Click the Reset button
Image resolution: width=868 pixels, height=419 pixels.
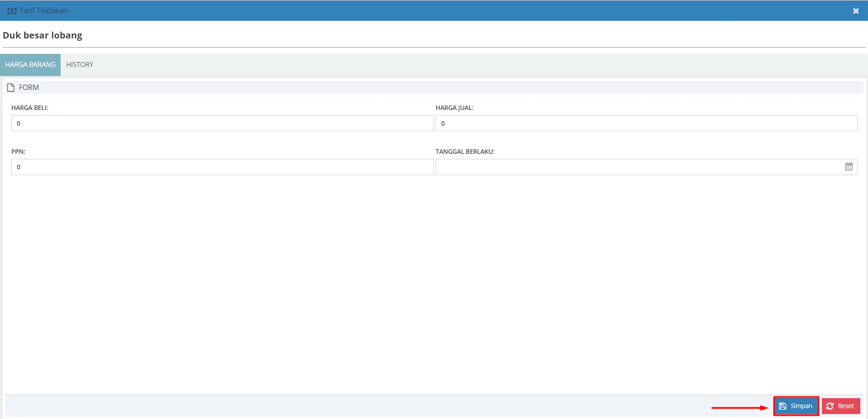[841, 406]
